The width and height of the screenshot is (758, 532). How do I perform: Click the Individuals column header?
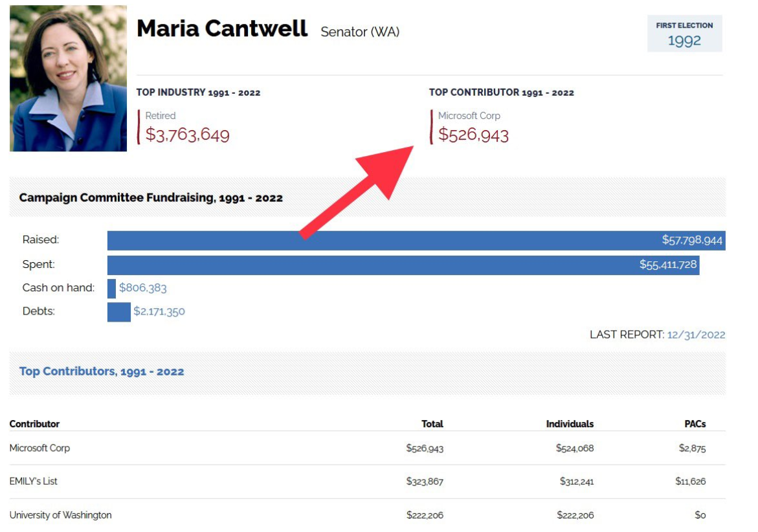point(570,424)
